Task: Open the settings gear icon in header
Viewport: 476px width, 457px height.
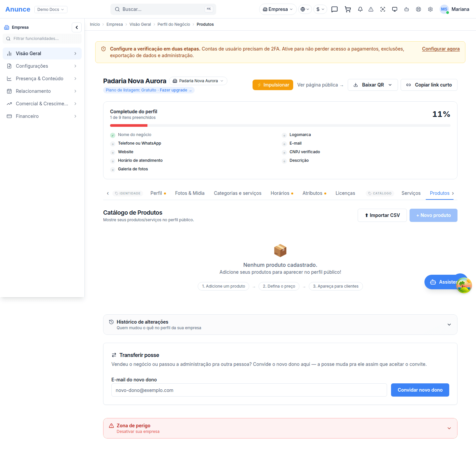Action: tap(430, 9)
